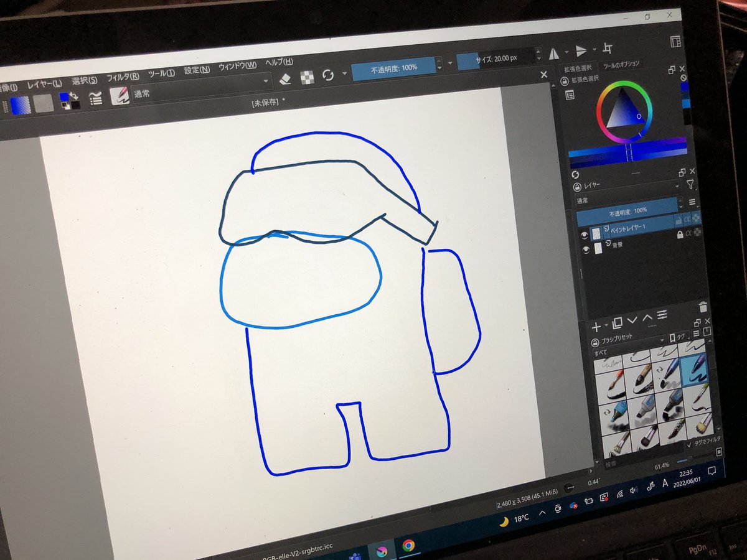
Task: Float the color selector docker
Action: (672, 69)
